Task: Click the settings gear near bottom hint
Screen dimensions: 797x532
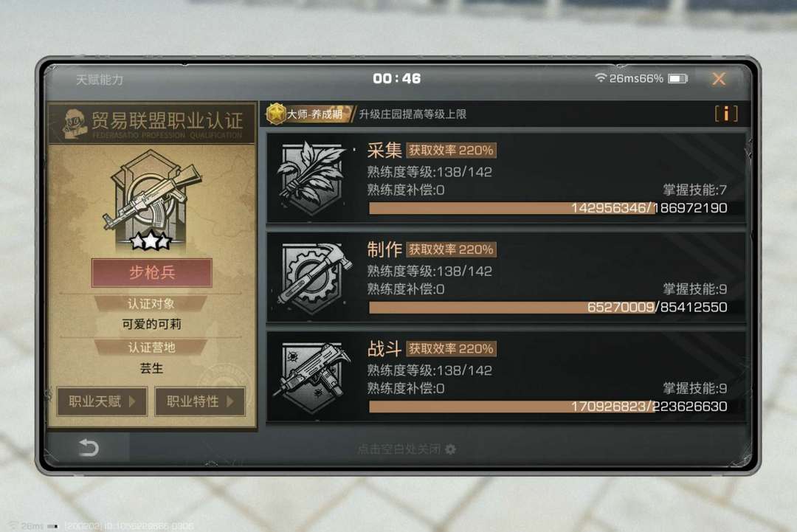Action: [450, 449]
